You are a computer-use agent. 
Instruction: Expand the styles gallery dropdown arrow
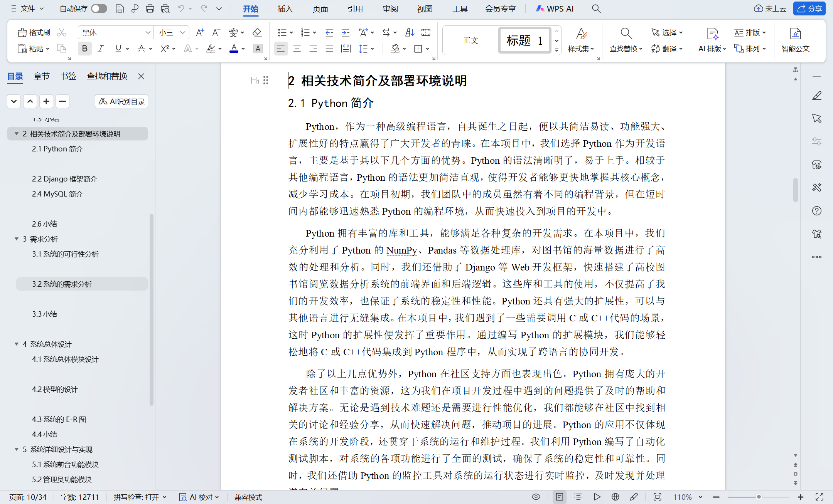556,50
